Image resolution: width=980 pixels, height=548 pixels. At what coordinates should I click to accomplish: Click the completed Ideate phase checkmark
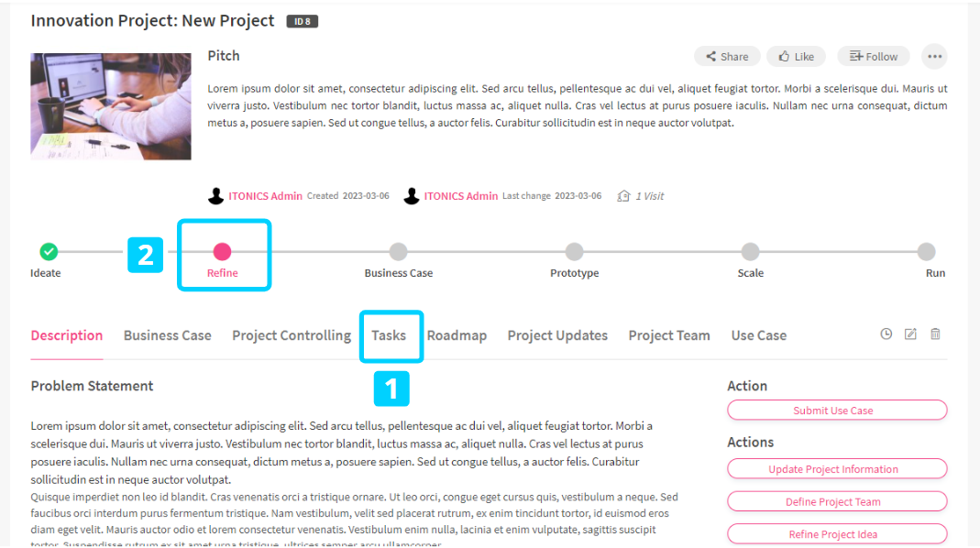[49, 251]
